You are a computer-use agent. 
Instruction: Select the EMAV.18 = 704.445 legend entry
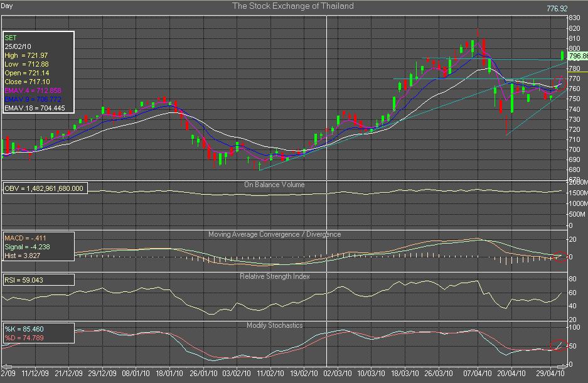35,108
